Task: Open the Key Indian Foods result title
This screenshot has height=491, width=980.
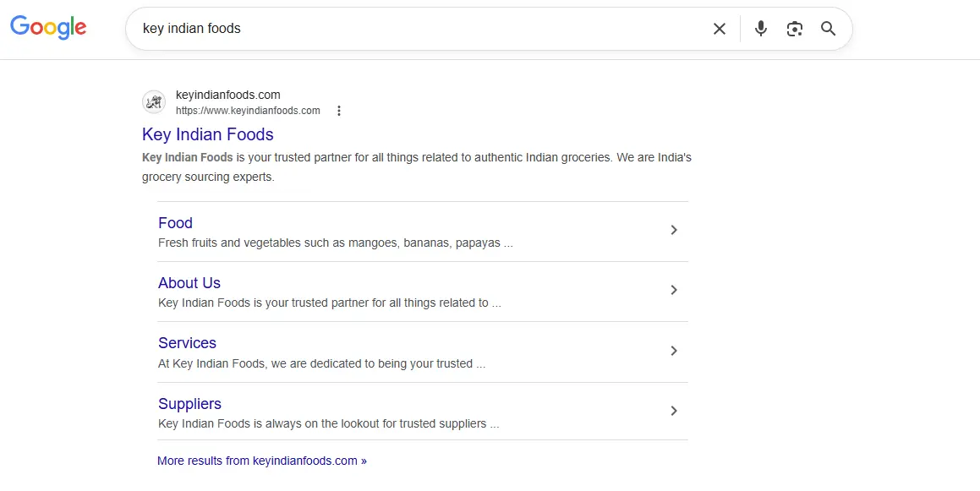Action: point(208,134)
